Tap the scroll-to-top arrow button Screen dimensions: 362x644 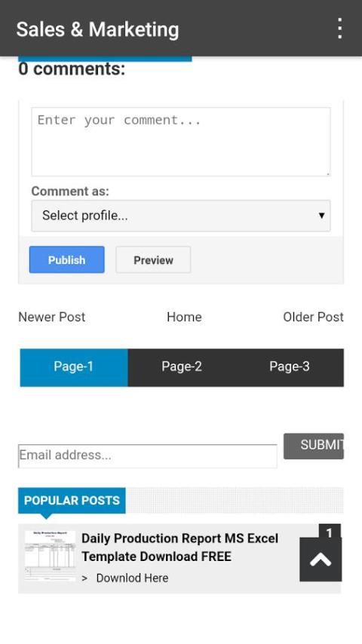pyautogui.click(x=321, y=560)
